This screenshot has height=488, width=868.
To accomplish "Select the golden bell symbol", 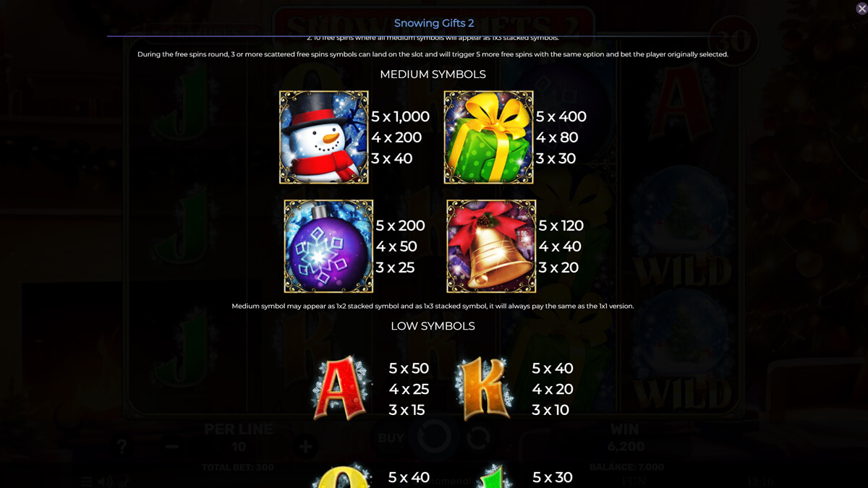I will [491, 247].
